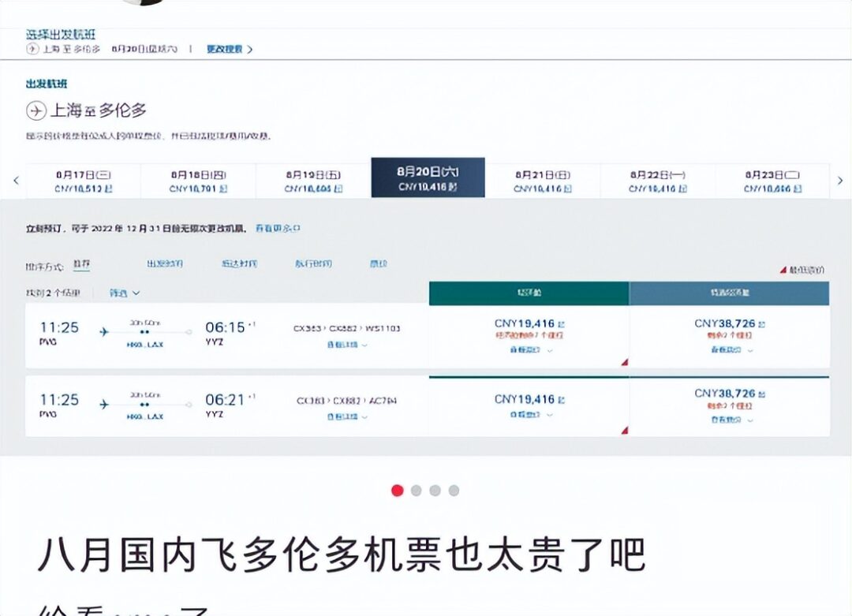Expand fare details under second CNY38,726 price

[x=731, y=420]
